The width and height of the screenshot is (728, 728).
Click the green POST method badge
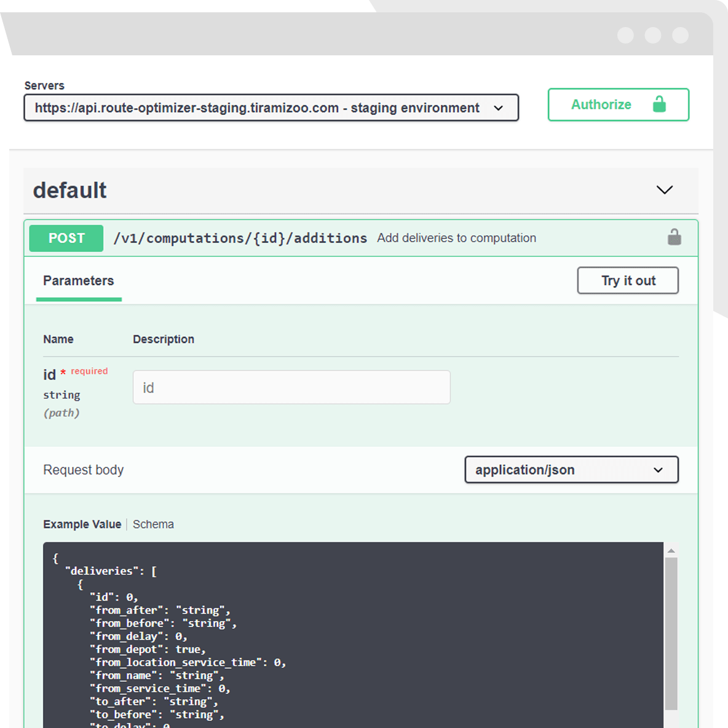[x=66, y=239]
